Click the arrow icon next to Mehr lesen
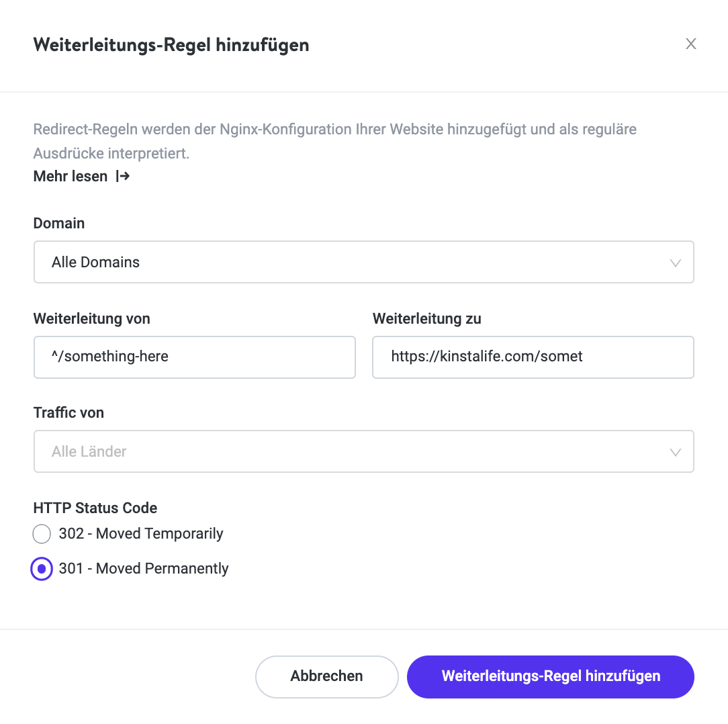 [x=123, y=176]
